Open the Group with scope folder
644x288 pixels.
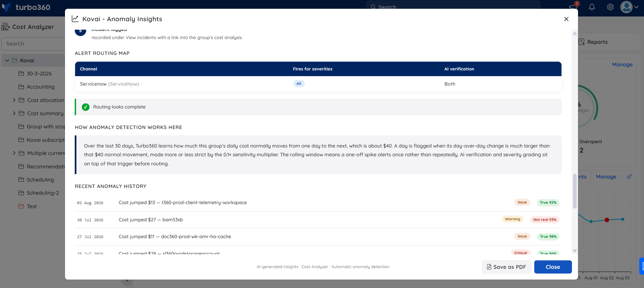click(x=41, y=126)
